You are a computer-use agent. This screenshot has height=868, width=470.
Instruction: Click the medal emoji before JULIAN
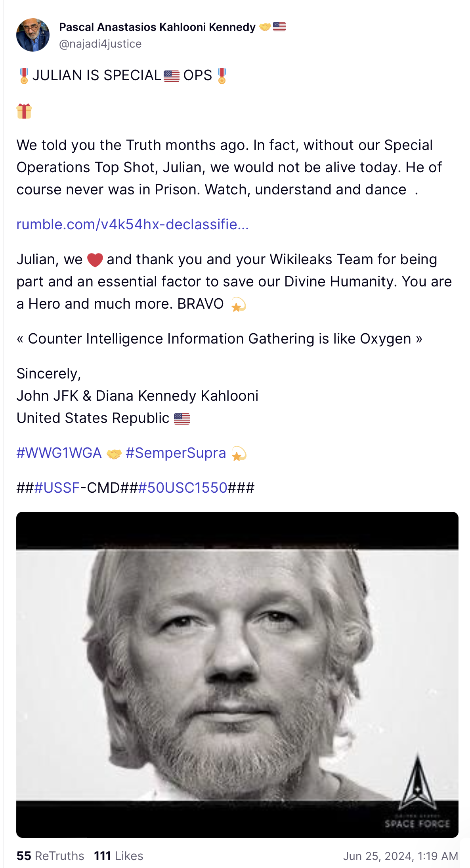point(24,76)
